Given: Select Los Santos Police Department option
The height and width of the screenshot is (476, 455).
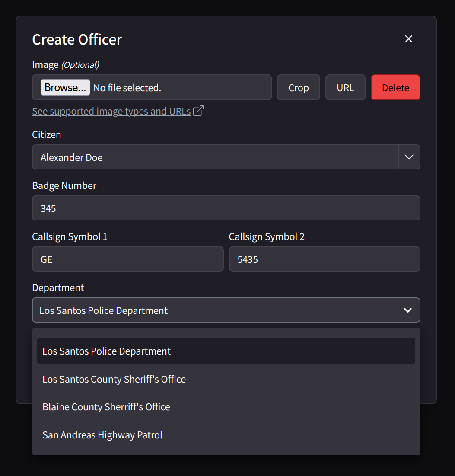Looking at the screenshot, I should [226, 351].
